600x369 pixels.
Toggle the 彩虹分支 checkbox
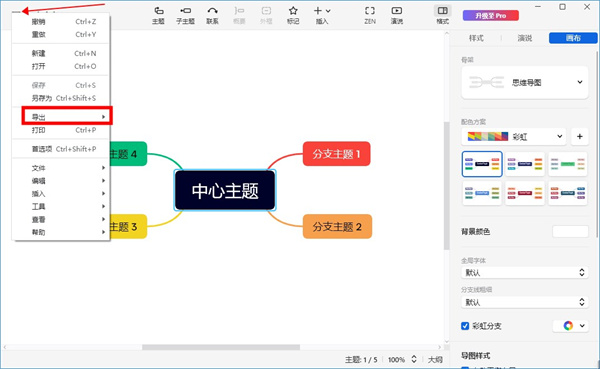point(465,326)
